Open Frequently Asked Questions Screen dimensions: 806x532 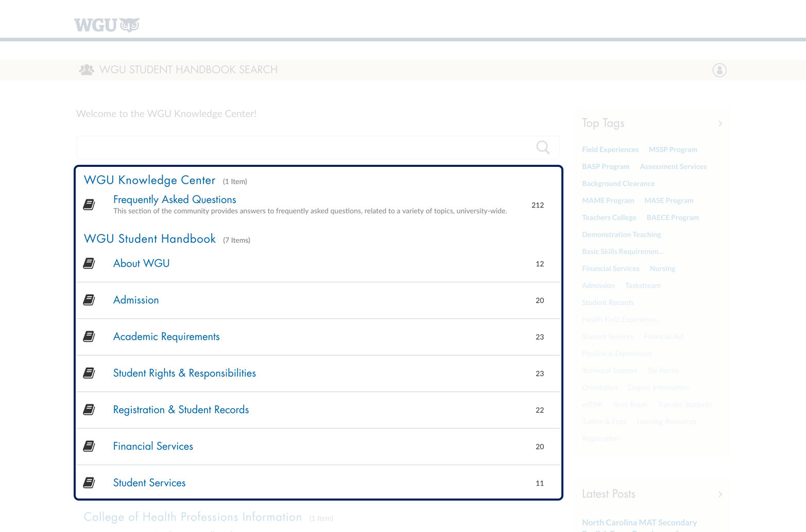point(175,199)
